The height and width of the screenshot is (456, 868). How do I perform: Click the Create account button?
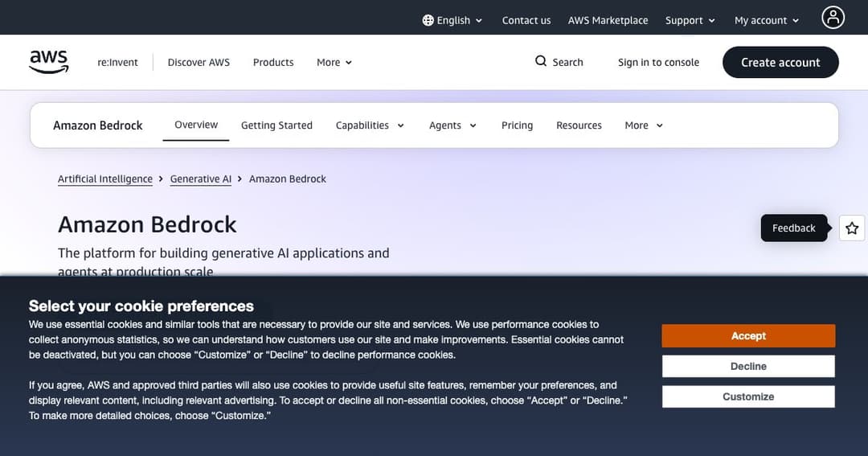pos(780,62)
